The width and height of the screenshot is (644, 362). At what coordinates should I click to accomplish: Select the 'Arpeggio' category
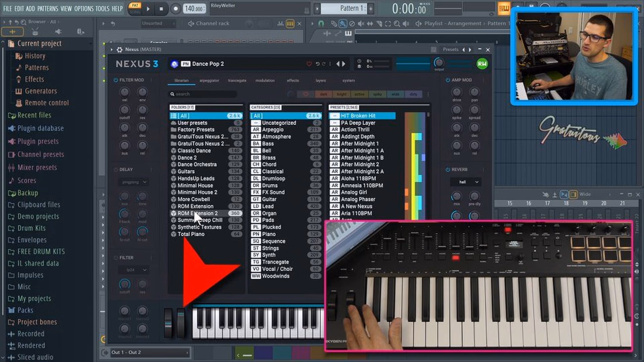285,130
